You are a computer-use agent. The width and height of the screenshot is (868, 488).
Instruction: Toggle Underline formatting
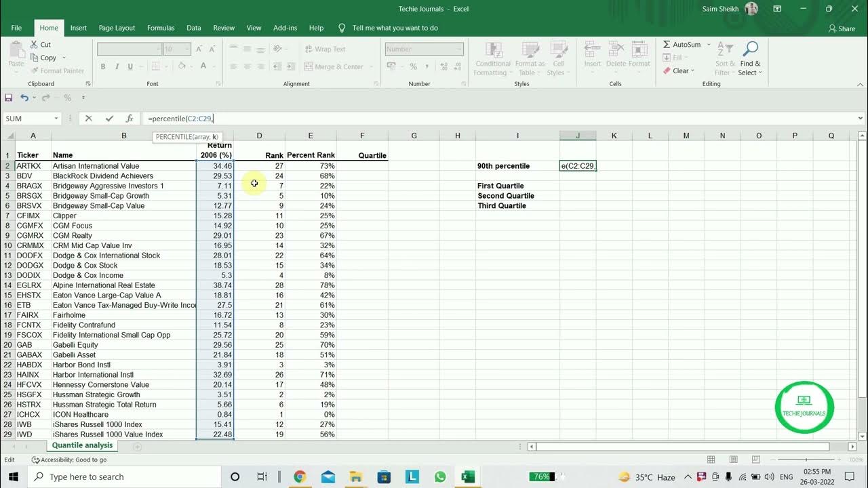[x=130, y=66]
